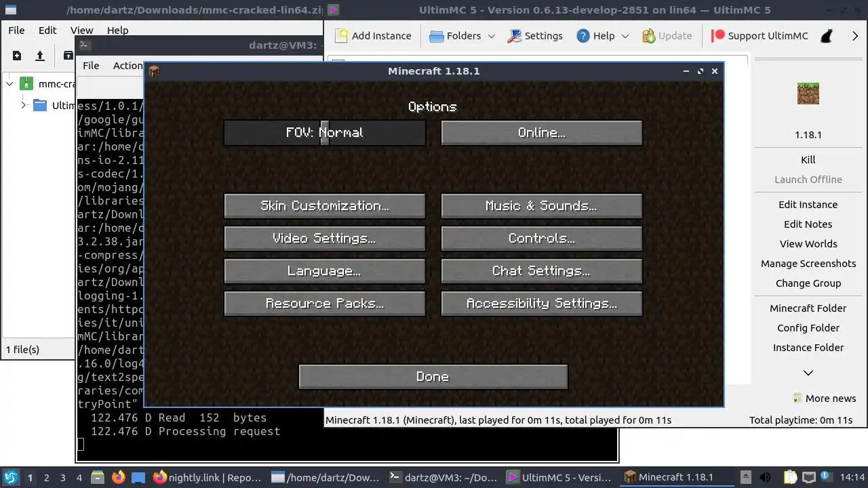Image resolution: width=868 pixels, height=488 pixels.
Task: Open Chat Settings in Minecraft
Action: click(542, 271)
